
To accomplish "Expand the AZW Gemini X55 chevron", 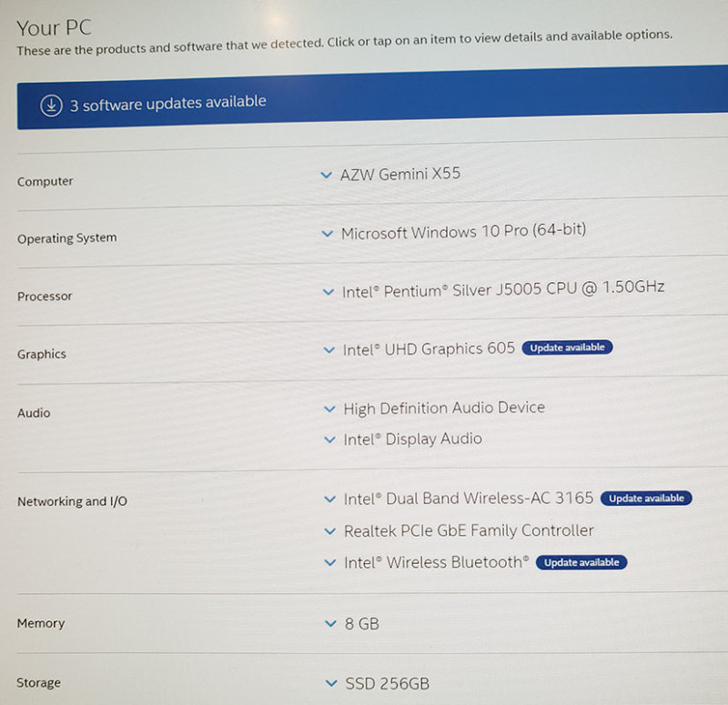I will [327, 176].
